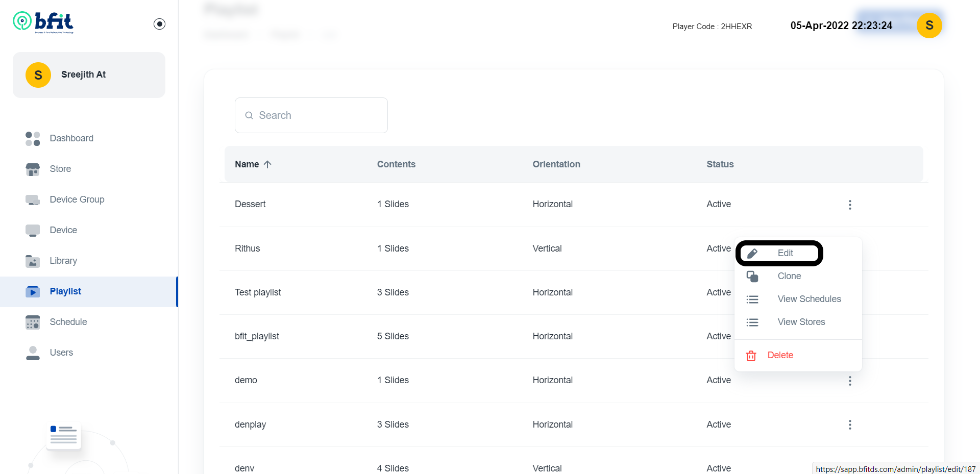Click the Status column header
Image resolution: width=980 pixels, height=474 pixels.
click(720, 164)
